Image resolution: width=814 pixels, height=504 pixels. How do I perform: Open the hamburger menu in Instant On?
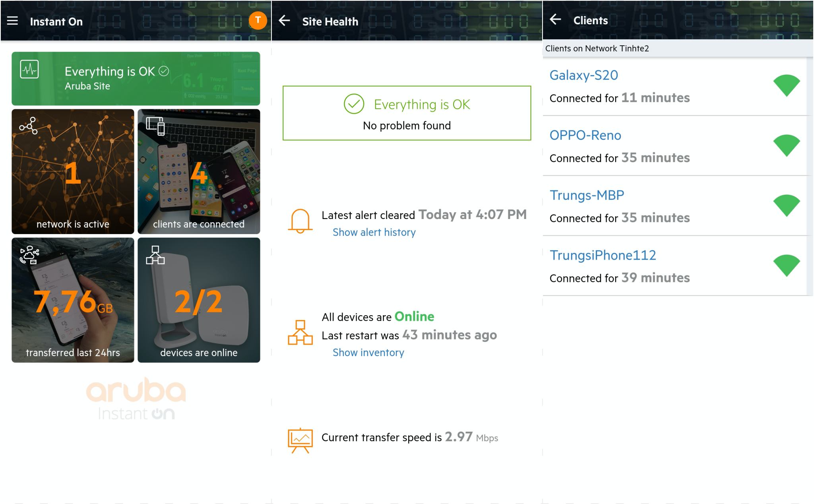[12, 21]
